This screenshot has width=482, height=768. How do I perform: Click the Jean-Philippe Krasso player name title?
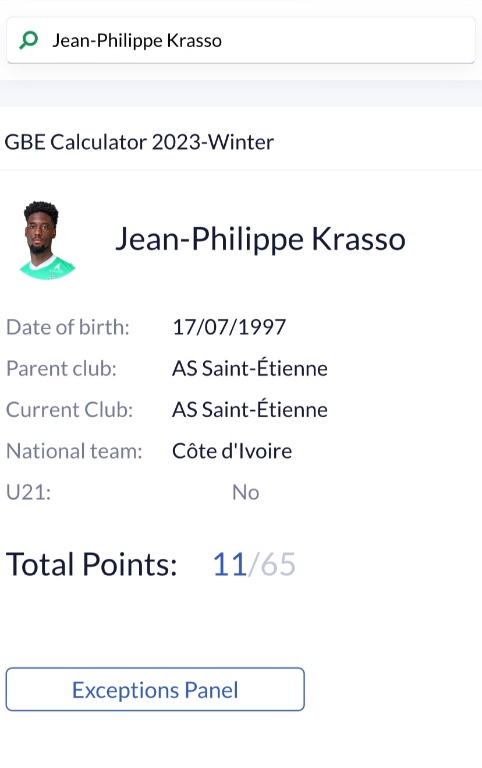(x=260, y=239)
